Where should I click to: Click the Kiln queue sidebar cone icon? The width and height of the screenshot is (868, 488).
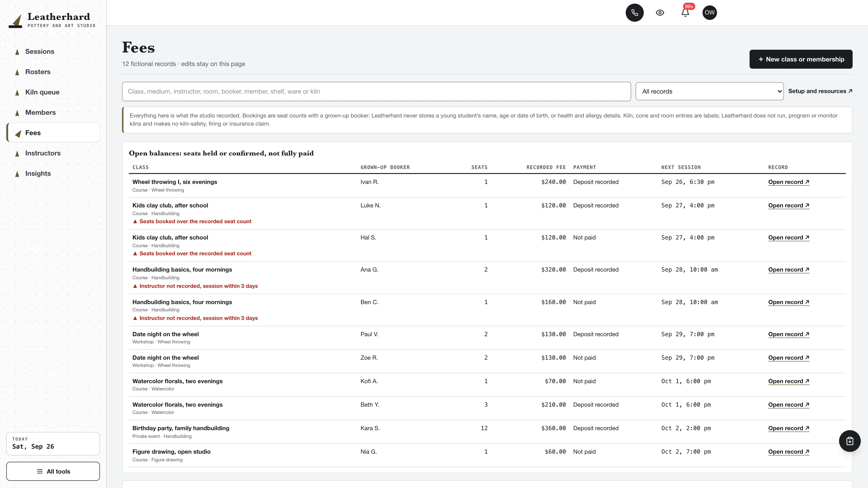pos(17,93)
